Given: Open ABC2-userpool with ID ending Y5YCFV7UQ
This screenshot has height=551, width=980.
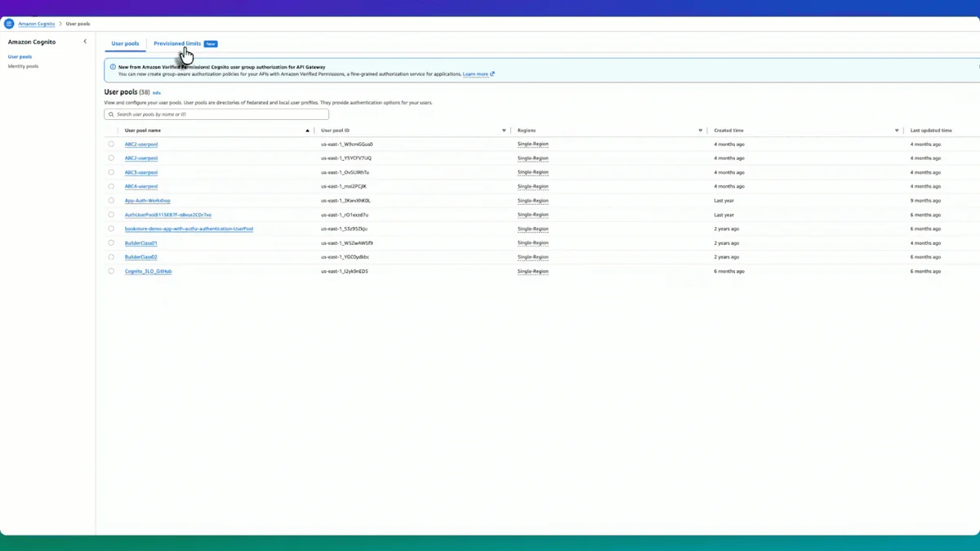Looking at the screenshot, I should point(141,158).
